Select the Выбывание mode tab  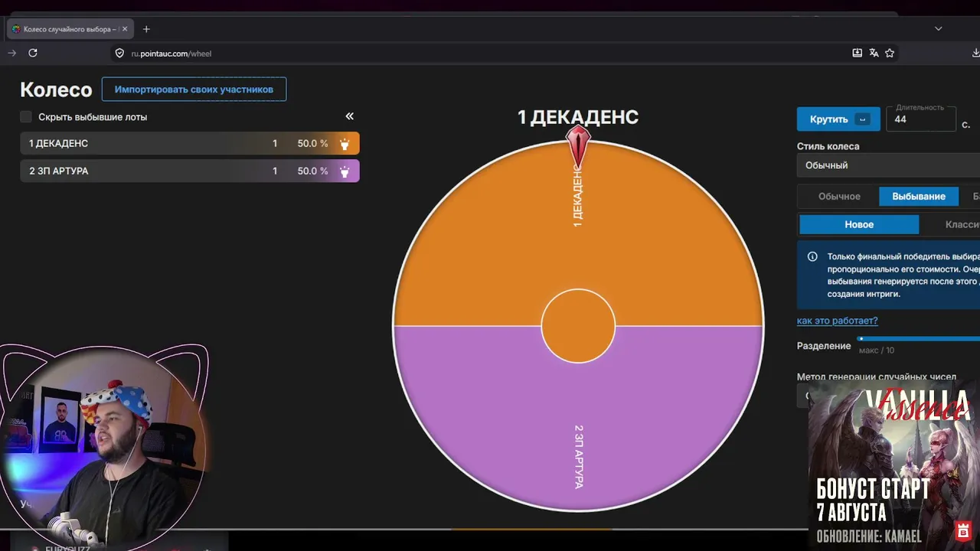(x=919, y=197)
